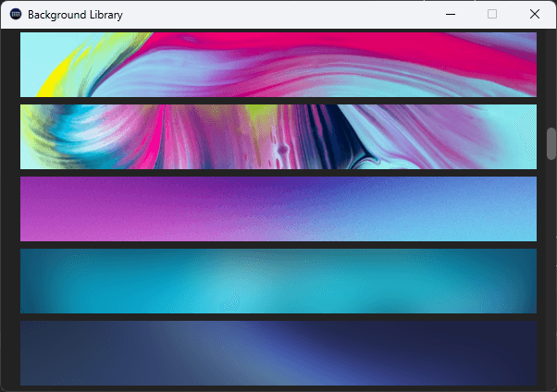This screenshot has height=392, width=557.
Task: Pick the purple-to-blue gradient background
Action: click(x=278, y=209)
